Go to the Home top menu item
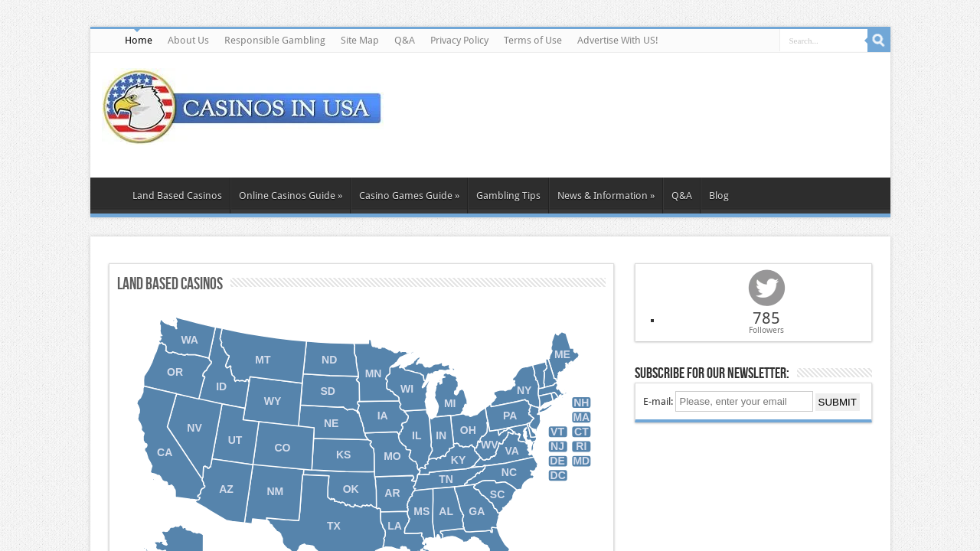The image size is (980, 551). (139, 41)
